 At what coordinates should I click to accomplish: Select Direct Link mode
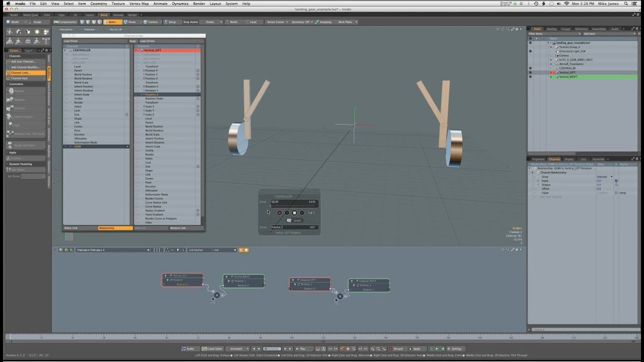[80, 228]
